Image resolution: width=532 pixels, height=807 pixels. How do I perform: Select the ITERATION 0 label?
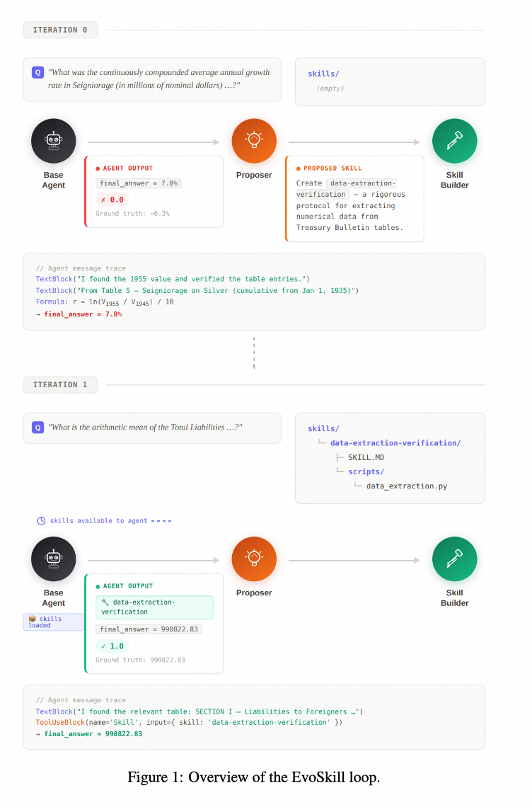60,30
